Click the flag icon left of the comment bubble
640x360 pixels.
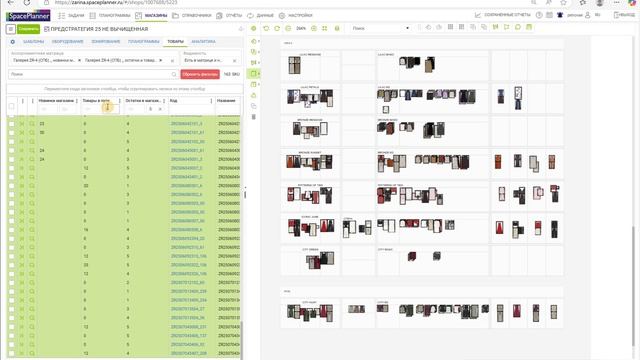click(x=507, y=27)
